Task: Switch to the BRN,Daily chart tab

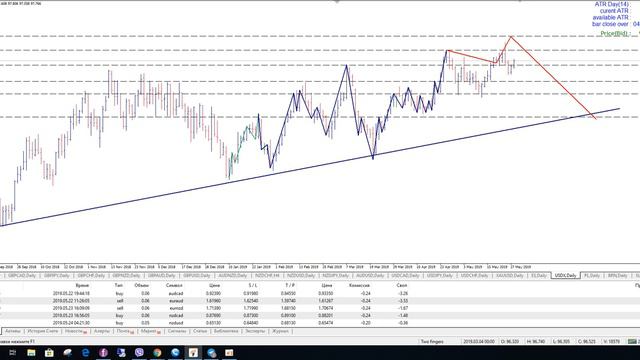Action: 618,276
